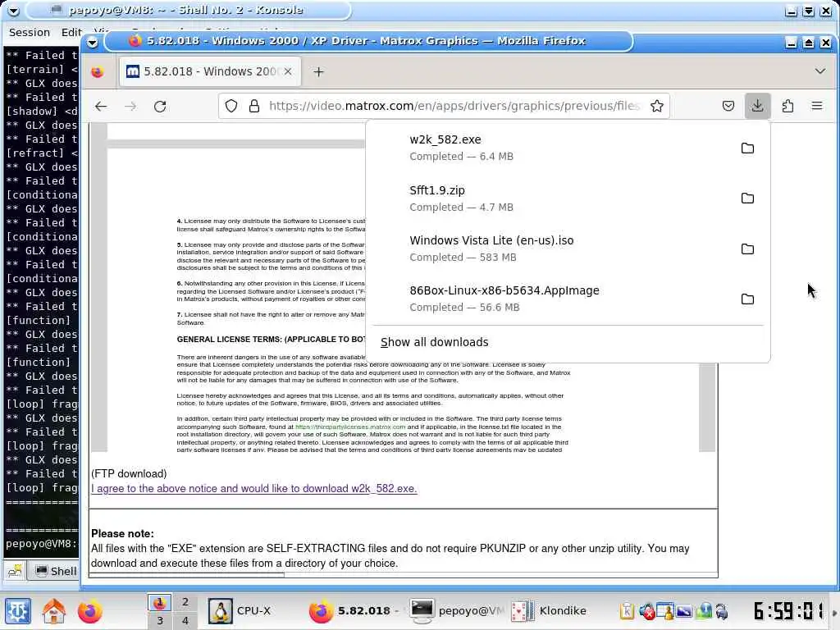Click the Klipper clipboard tray icon
Screen dimensions: 840x630
pyautogui.click(x=627, y=610)
